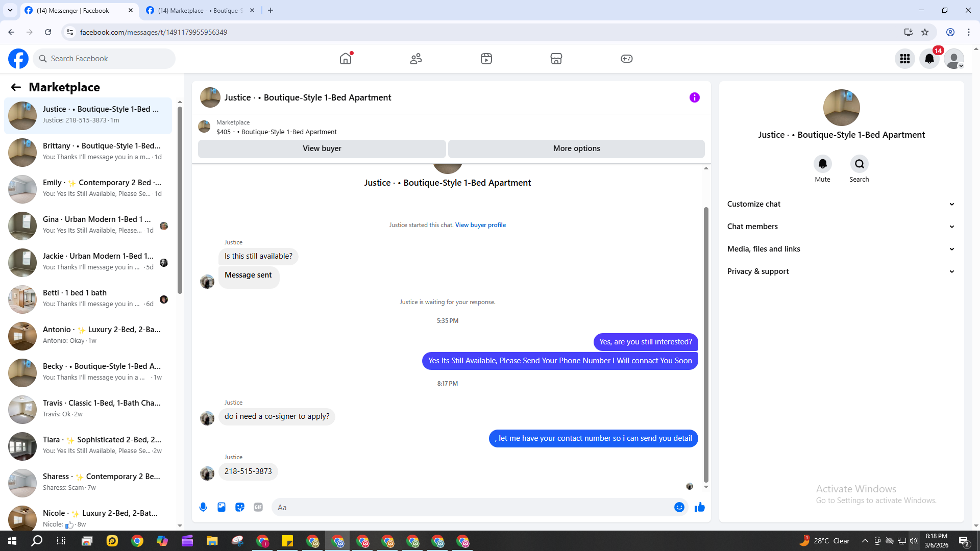Open the emoji picker in message box
The image size is (980, 551).
click(679, 507)
